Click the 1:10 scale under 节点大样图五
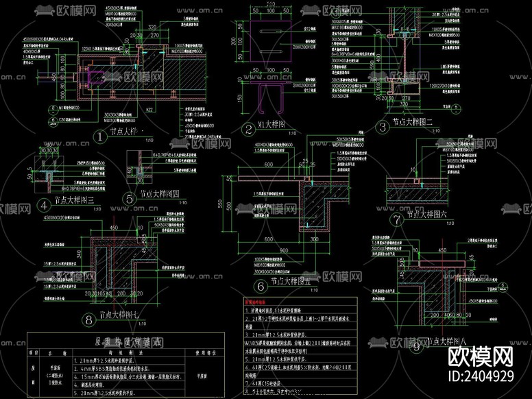Image resolution: width=532 pixels, height=399 pixels. tap(314, 290)
